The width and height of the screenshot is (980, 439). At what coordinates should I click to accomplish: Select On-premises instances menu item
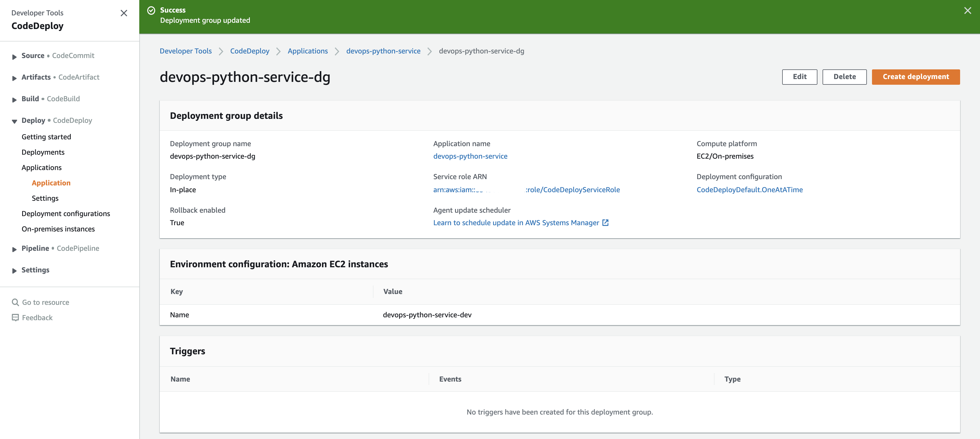click(x=58, y=229)
